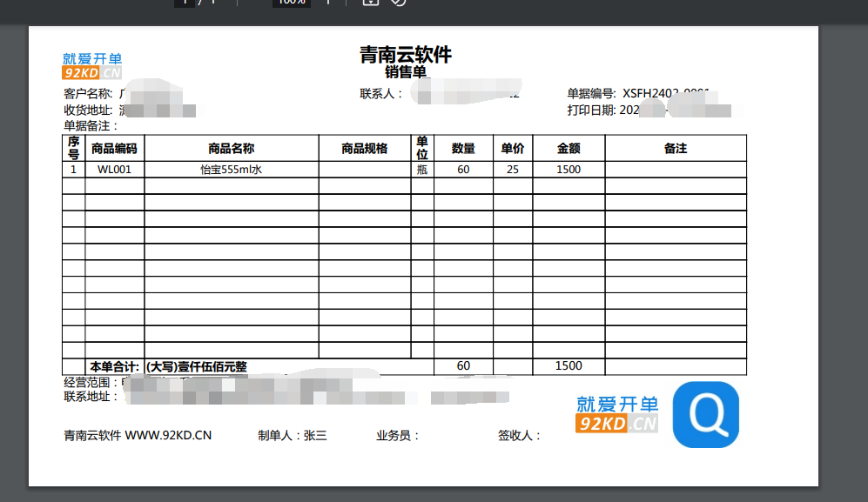Click the 就爱开单 92KD.CN logo beside the Q icon
This screenshot has height=502, width=868.
(x=616, y=414)
